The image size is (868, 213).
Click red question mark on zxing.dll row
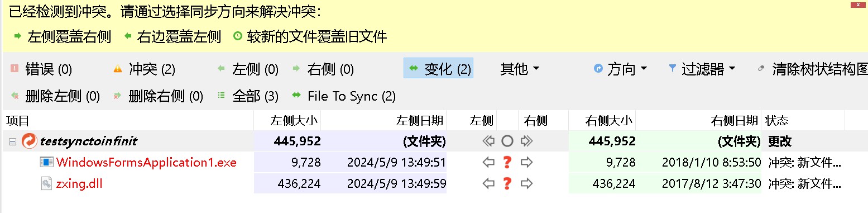[507, 183]
